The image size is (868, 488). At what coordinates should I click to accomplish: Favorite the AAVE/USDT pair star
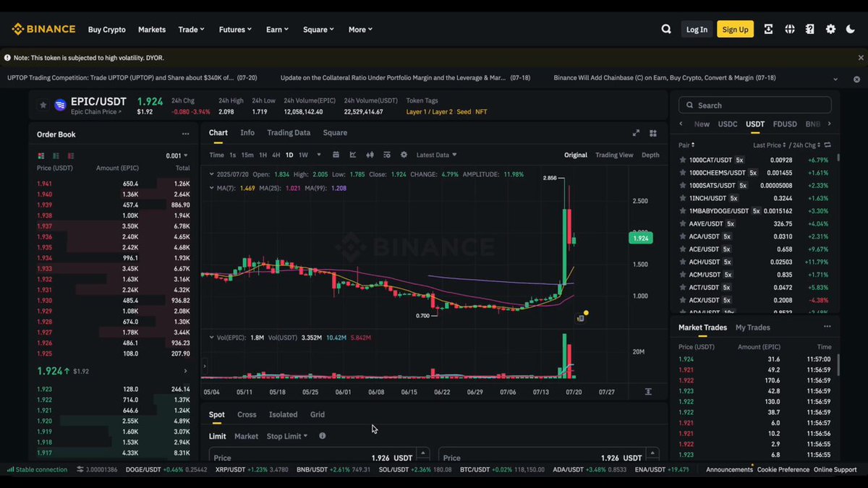pyautogui.click(x=682, y=223)
